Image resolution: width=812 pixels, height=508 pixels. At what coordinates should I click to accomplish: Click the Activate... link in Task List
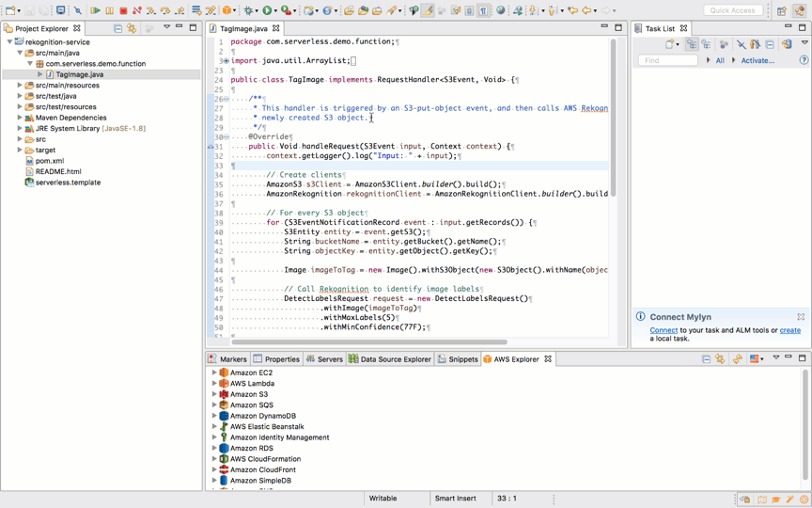tap(757, 60)
